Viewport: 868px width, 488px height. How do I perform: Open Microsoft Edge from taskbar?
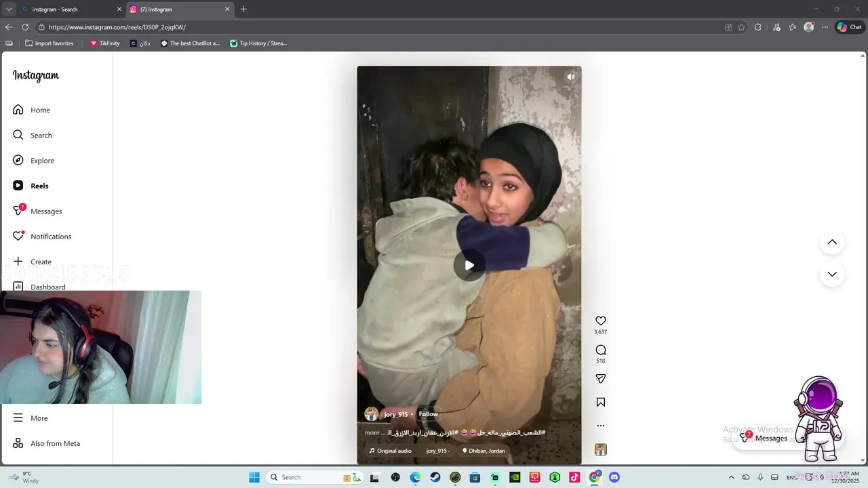(415, 477)
